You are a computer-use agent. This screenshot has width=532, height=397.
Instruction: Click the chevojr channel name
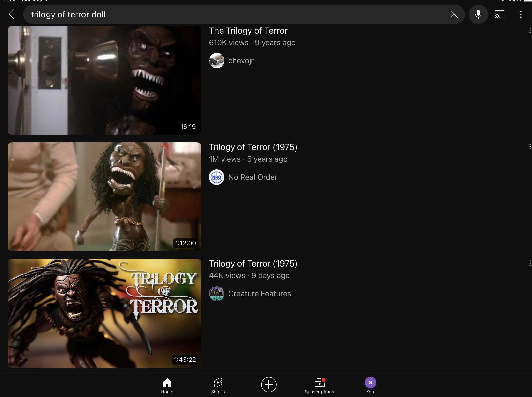click(x=241, y=61)
